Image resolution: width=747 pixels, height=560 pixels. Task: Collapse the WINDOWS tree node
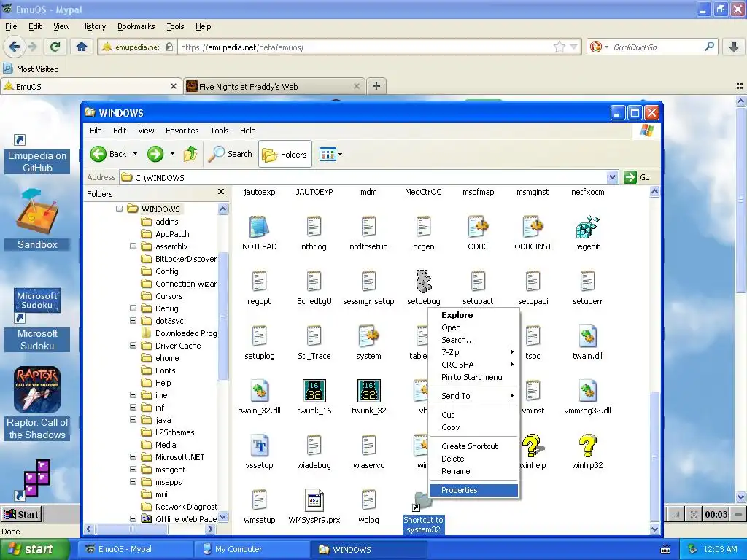pyautogui.click(x=119, y=209)
